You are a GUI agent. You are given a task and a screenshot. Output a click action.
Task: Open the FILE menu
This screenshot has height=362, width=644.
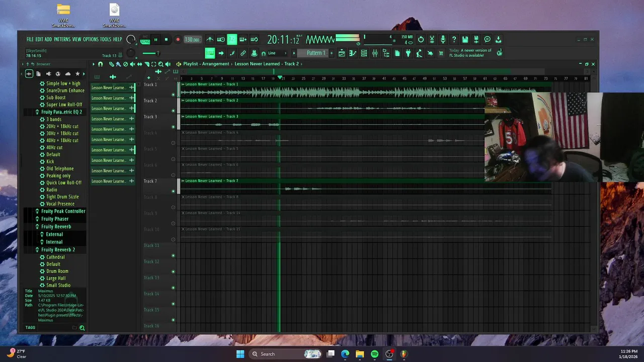click(x=30, y=39)
